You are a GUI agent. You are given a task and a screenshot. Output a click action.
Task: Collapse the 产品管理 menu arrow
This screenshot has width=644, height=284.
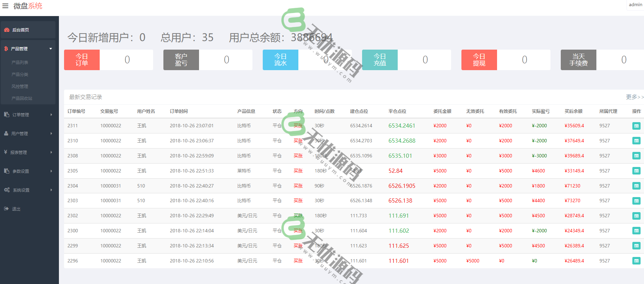tap(51, 49)
